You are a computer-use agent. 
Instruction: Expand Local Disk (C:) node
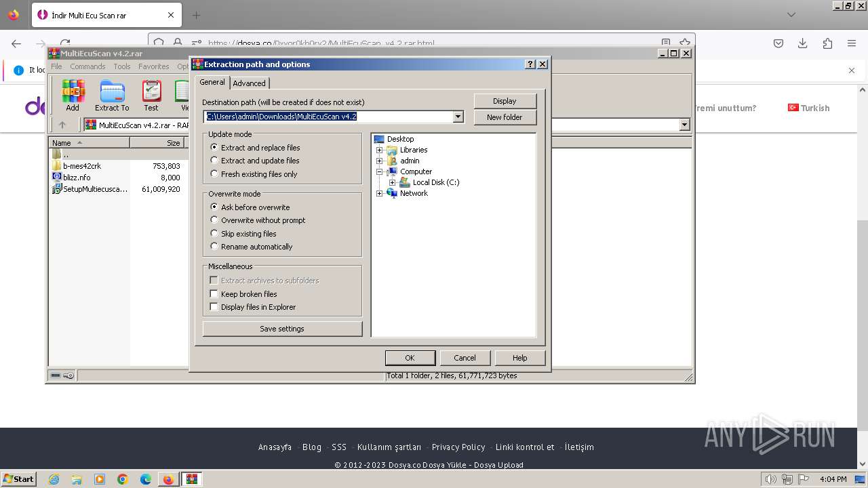pos(393,182)
